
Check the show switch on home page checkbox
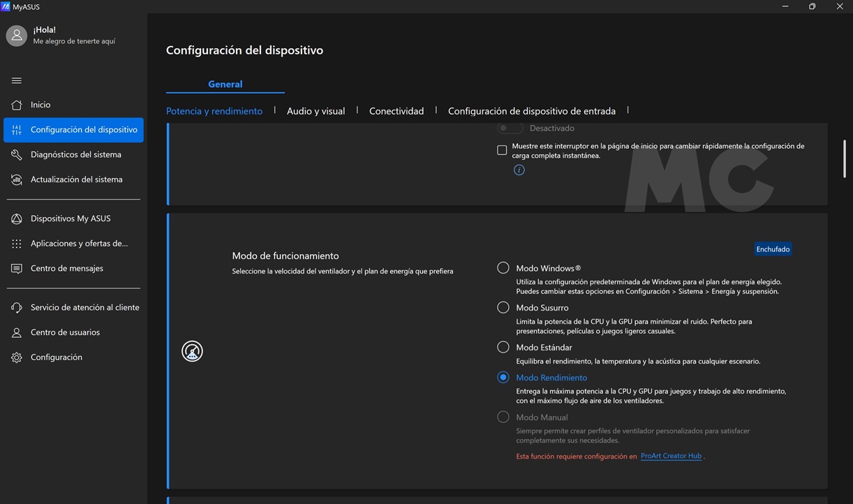pos(502,150)
